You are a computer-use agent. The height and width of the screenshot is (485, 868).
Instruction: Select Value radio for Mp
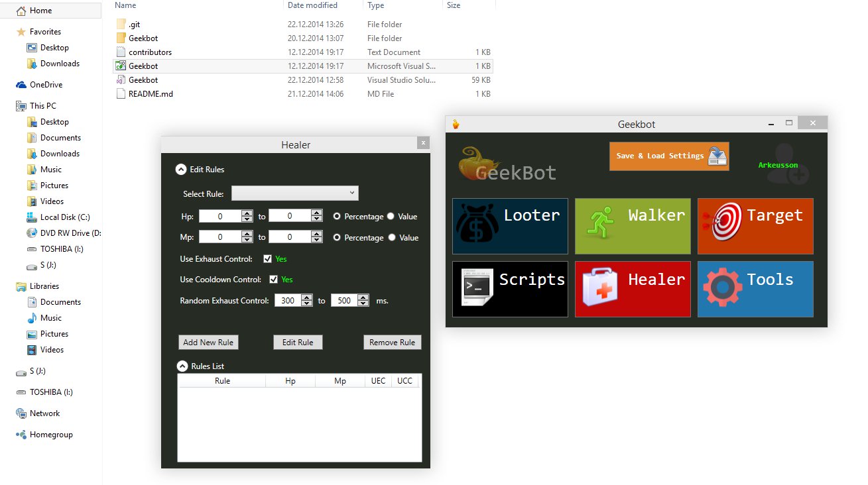pos(391,237)
